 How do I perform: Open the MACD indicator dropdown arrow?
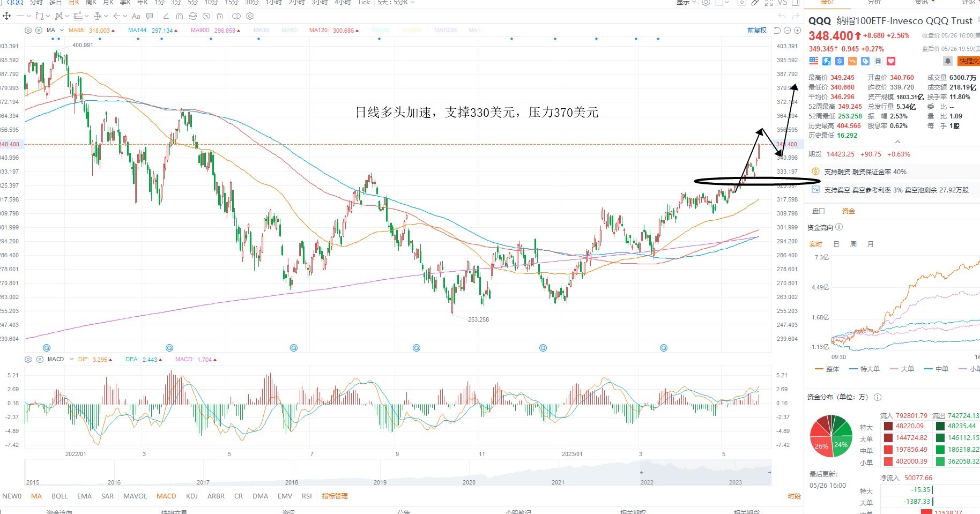tap(71, 359)
